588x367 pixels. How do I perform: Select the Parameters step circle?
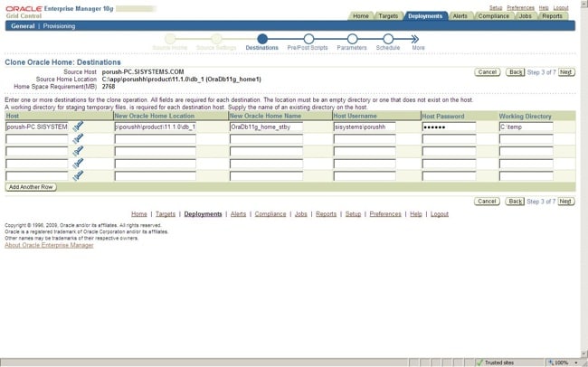352,39
